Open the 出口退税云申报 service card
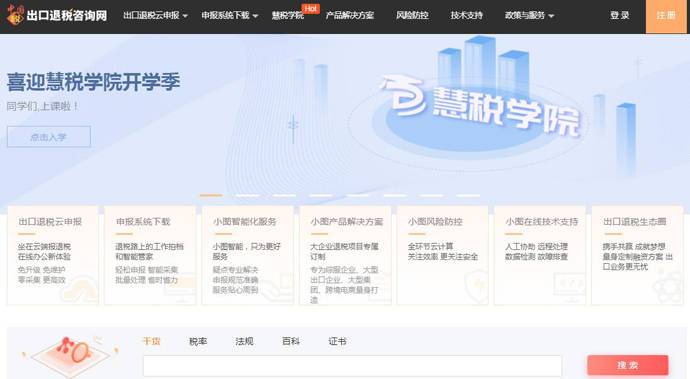 click(x=53, y=255)
